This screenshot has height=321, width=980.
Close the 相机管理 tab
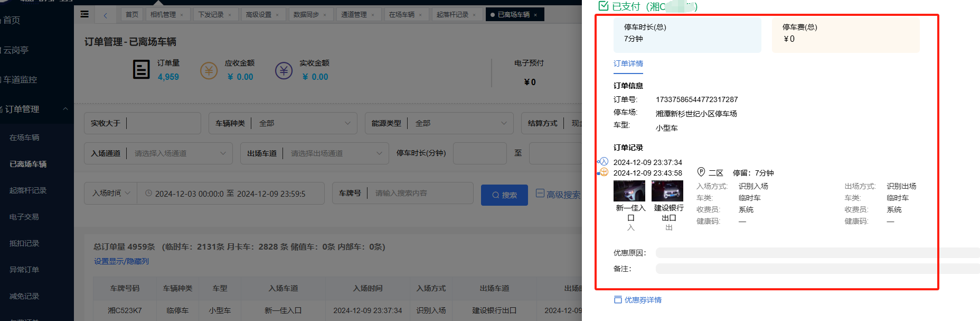click(x=182, y=15)
